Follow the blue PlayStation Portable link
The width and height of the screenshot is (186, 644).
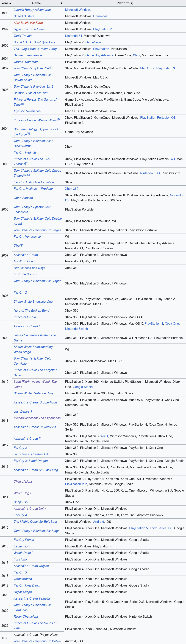coord(154,117)
